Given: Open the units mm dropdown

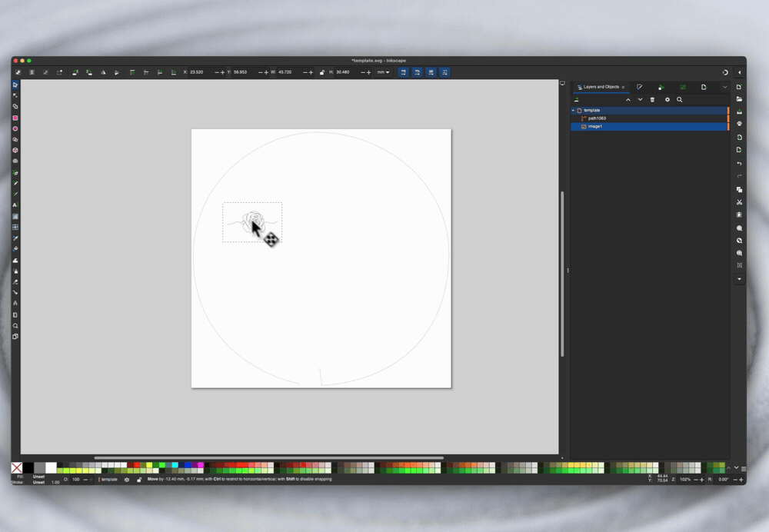Looking at the screenshot, I should point(383,72).
